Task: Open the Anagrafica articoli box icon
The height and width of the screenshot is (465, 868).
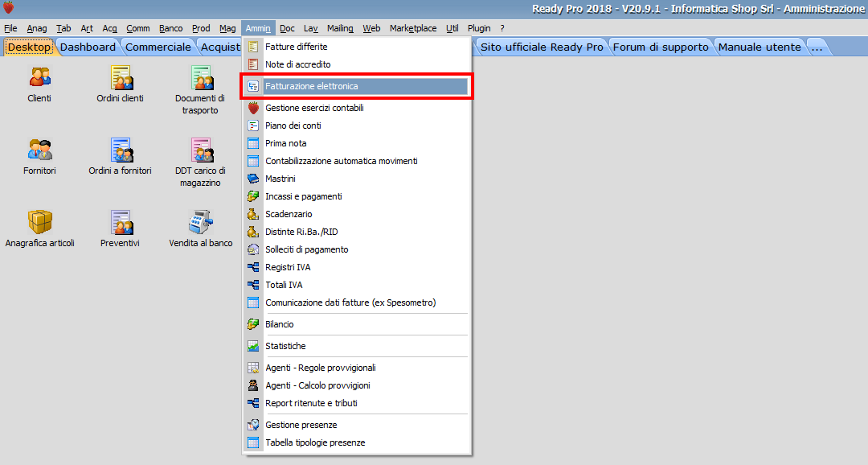Action: tap(40, 222)
